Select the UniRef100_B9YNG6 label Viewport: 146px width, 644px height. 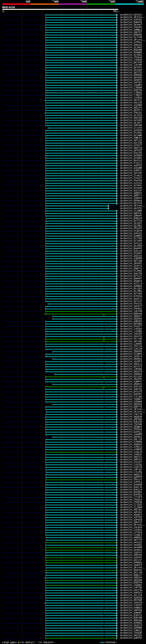pos(131,324)
